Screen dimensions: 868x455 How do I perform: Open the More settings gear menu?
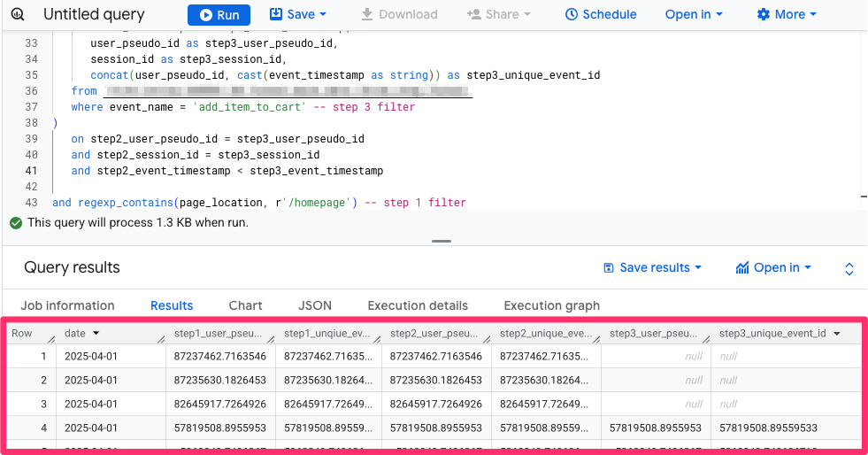coord(787,15)
